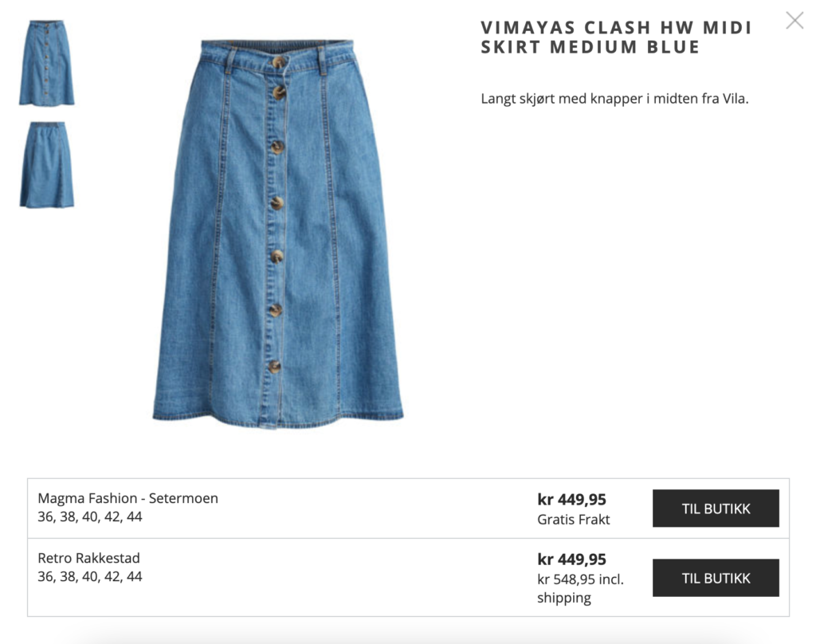The image size is (816, 644).
Task: Go to Retro Rakkestad store via TIL BUTIKK
Action: point(716,578)
